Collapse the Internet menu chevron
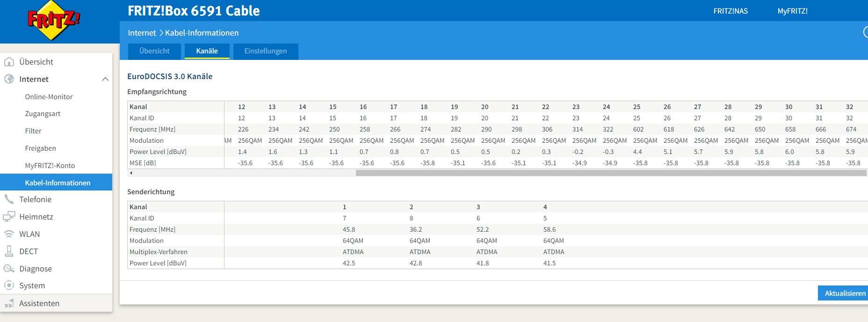The width and height of the screenshot is (868, 322). (105, 79)
